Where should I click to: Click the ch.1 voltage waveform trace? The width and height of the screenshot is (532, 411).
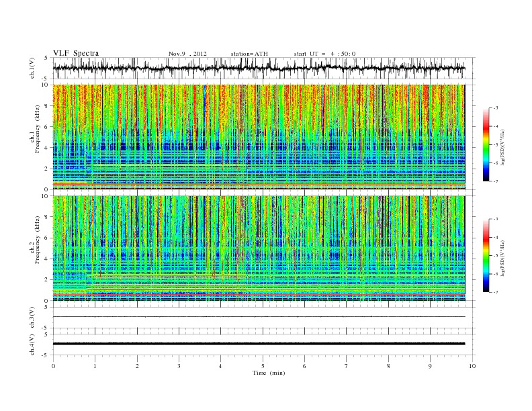click(259, 68)
